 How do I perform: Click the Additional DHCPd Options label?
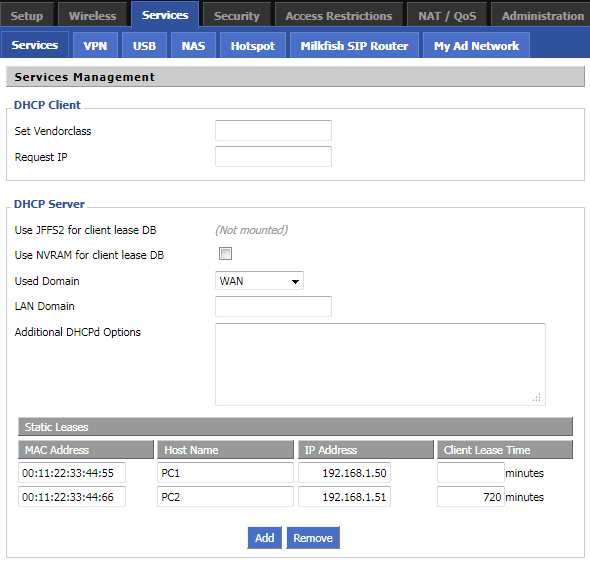click(78, 332)
